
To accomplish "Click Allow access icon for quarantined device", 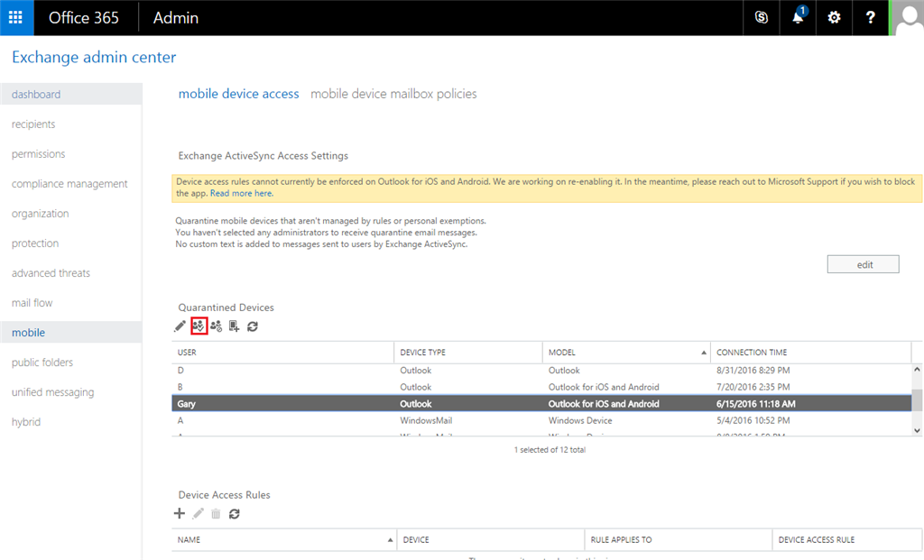I will pyautogui.click(x=199, y=326).
